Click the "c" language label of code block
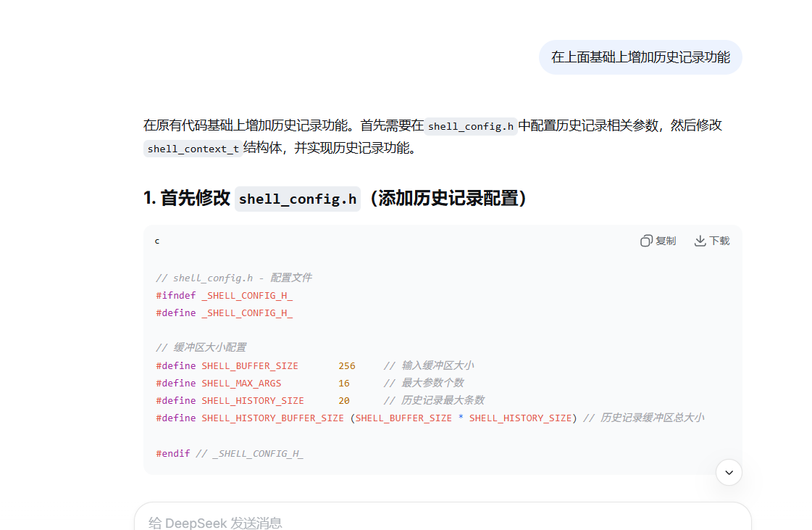 click(157, 241)
